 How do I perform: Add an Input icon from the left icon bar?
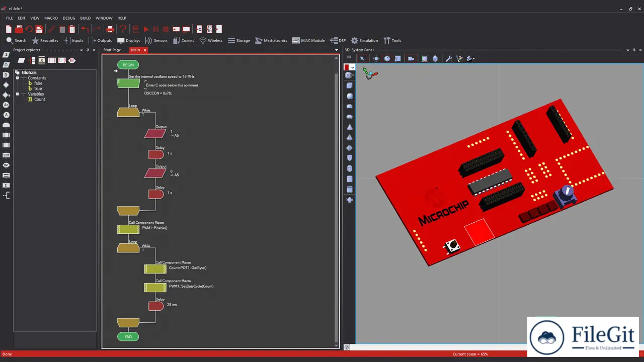click(6, 55)
